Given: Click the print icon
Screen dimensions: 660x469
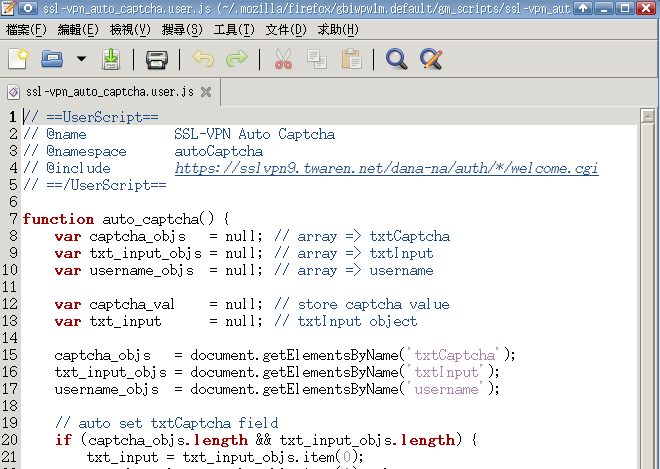Looking at the screenshot, I should [x=156, y=59].
